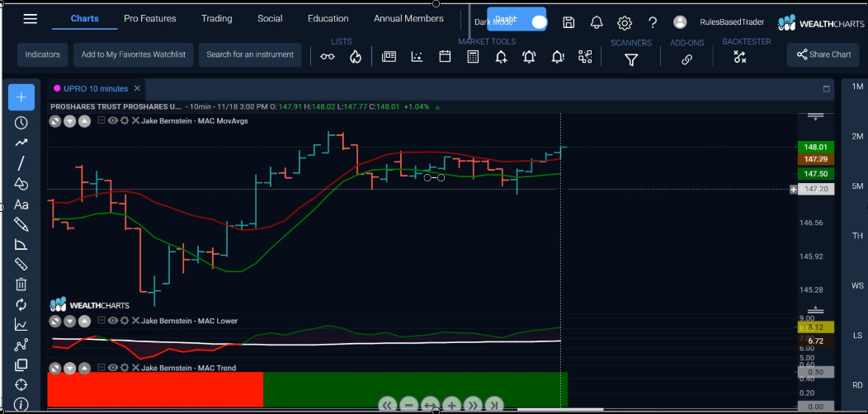Image resolution: width=868 pixels, height=414 pixels.
Task: Open notifications bell in top bar
Action: pyautogui.click(x=597, y=22)
